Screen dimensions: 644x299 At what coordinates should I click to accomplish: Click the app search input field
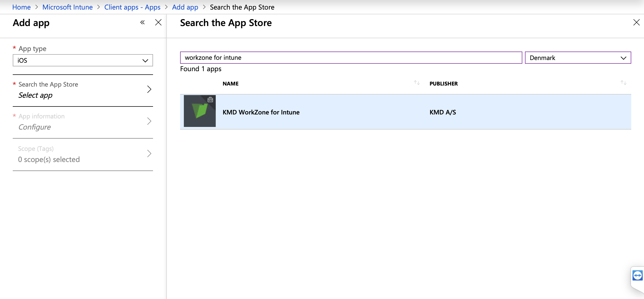(x=351, y=58)
